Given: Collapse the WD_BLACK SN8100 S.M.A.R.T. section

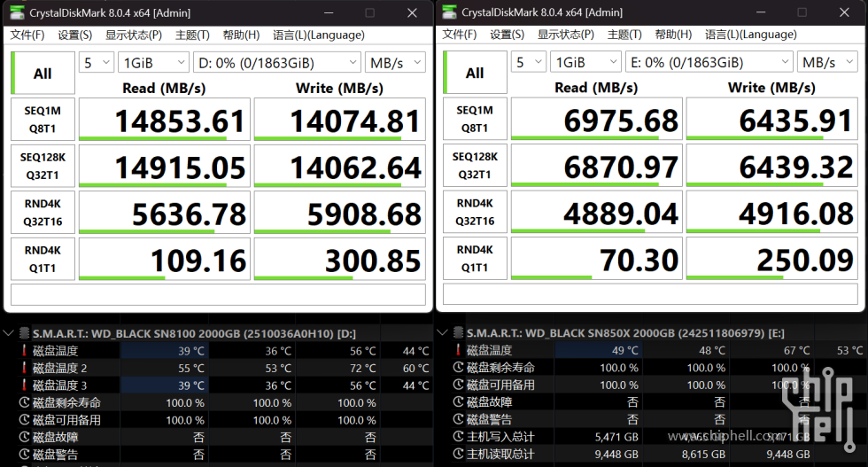Looking at the screenshot, I should (8, 333).
